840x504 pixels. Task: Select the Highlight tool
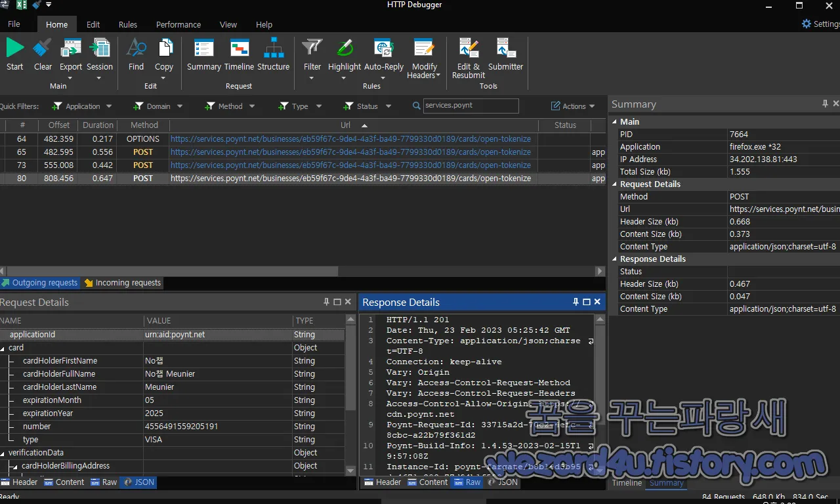pyautogui.click(x=344, y=52)
